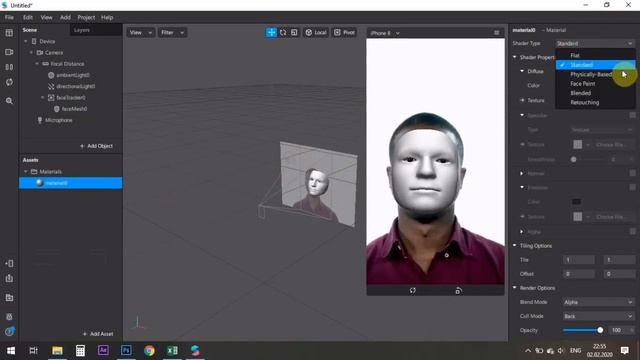
Task: Select the rotate tool in viewport toolbar
Action: [283, 33]
